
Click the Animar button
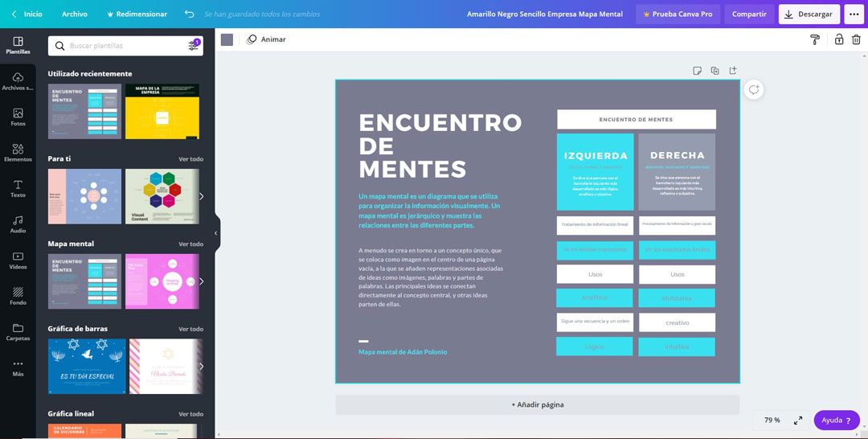tap(266, 39)
